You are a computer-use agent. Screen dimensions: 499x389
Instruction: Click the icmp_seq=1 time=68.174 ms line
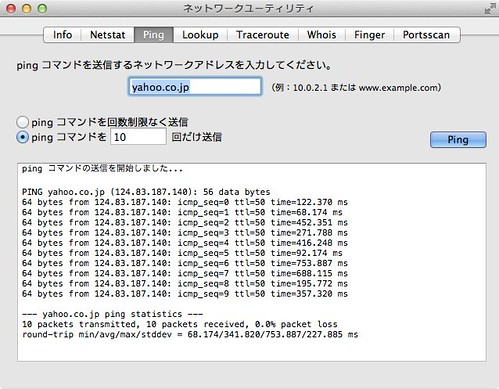tap(182, 212)
